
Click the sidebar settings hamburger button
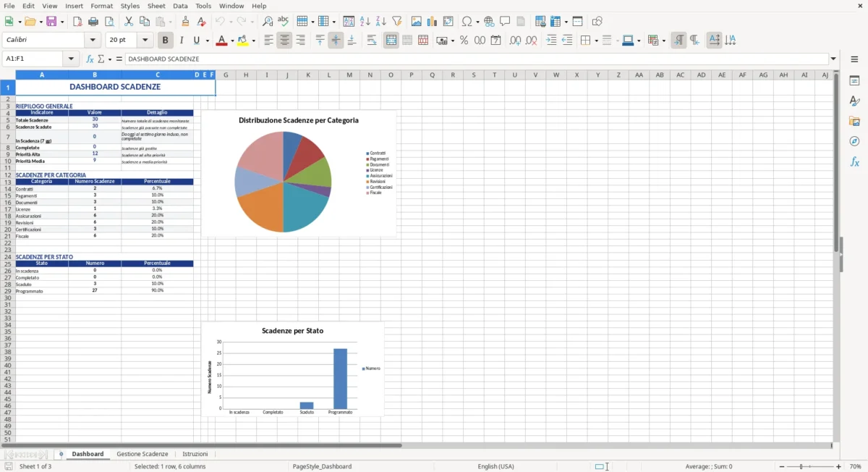[854, 59]
